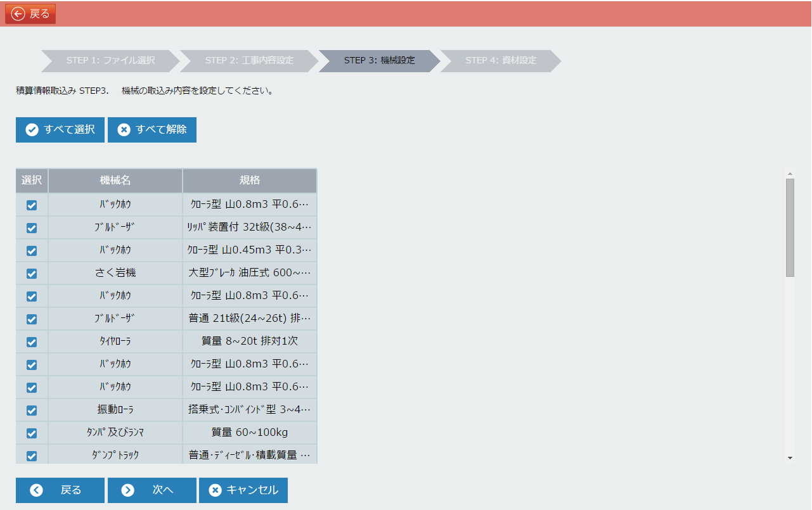812x510 pixels.
Task: Click the すべて解除 button
Action: click(152, 130)
